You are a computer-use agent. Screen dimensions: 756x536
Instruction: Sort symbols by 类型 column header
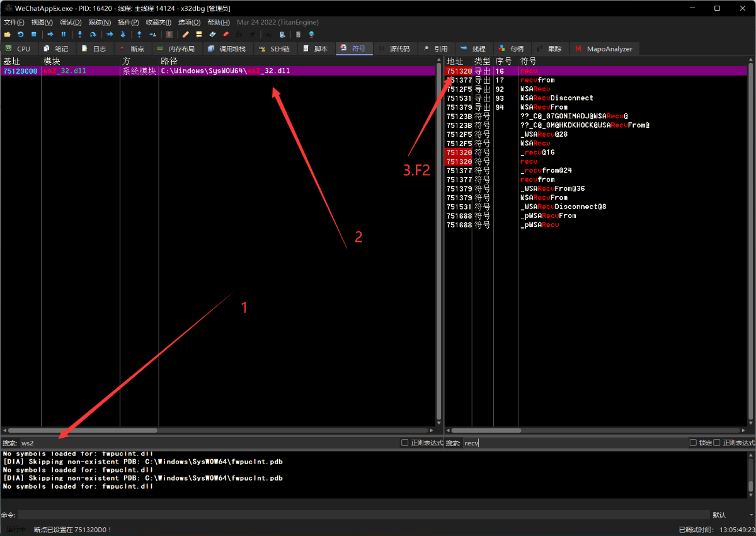(483, 61)
